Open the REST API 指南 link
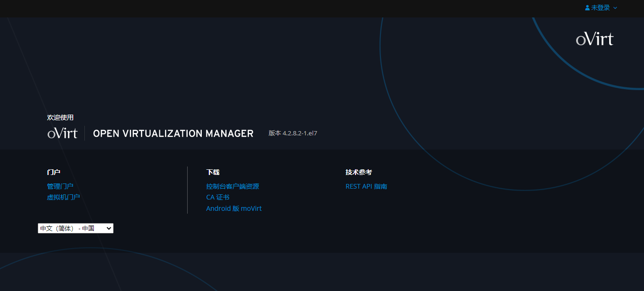Viewport: 644px width, 291px height. (x=366, y=186)
